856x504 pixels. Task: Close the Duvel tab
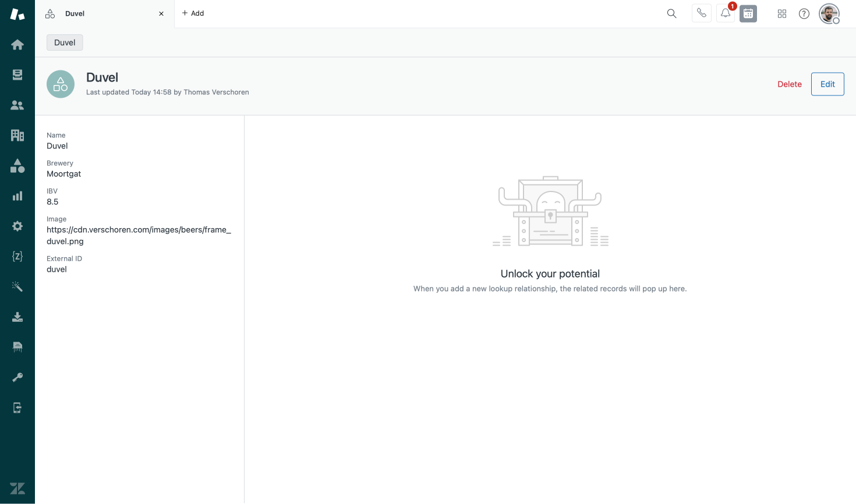(161, 13)
